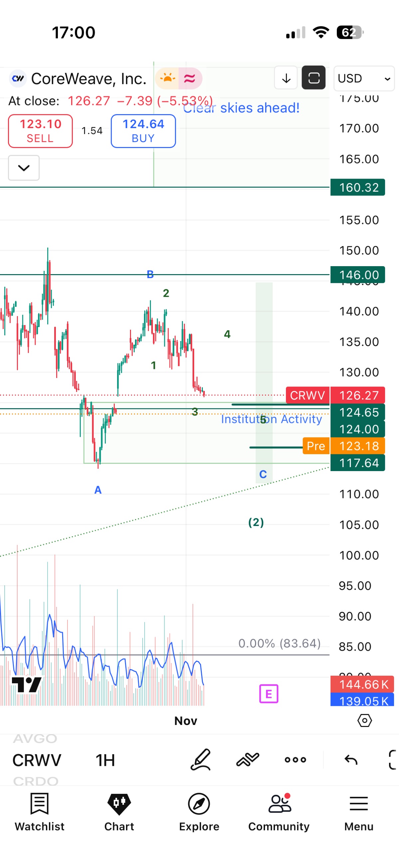Switch to the Chart tab
The height and width of the screenshot is (868, 399).
click(x=119, y=812)
